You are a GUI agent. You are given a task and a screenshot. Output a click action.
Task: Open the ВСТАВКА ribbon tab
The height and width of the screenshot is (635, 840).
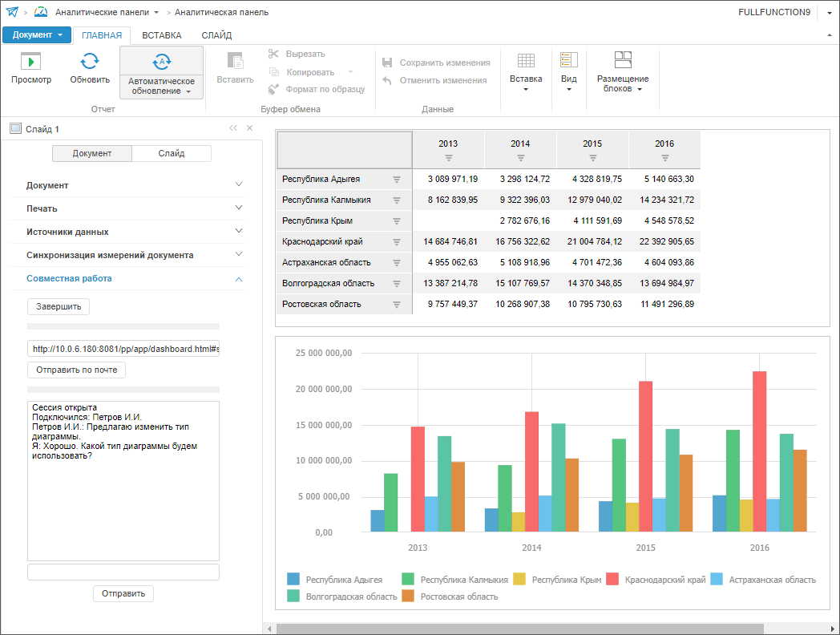pyautogui.click(x=162, y=35)
